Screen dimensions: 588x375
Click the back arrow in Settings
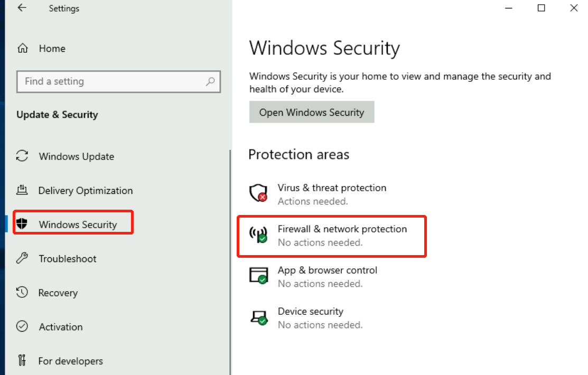[x=22, y=8]
